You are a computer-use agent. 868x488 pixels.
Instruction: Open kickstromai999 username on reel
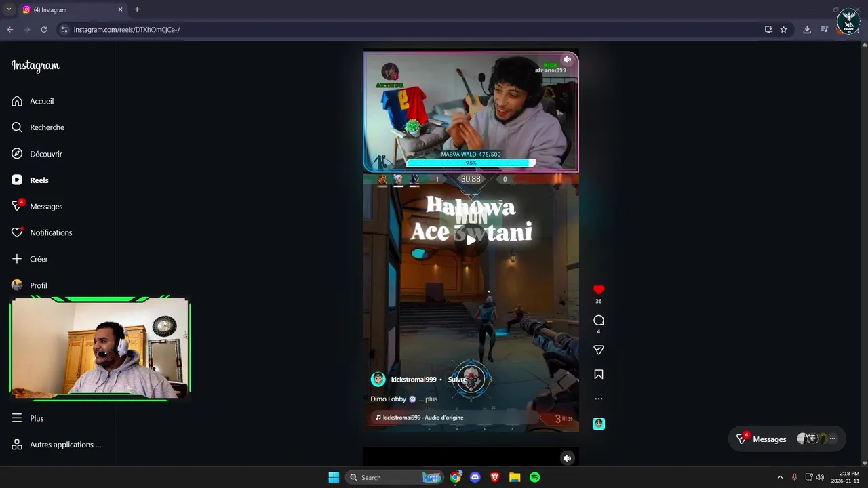(414, 380)
